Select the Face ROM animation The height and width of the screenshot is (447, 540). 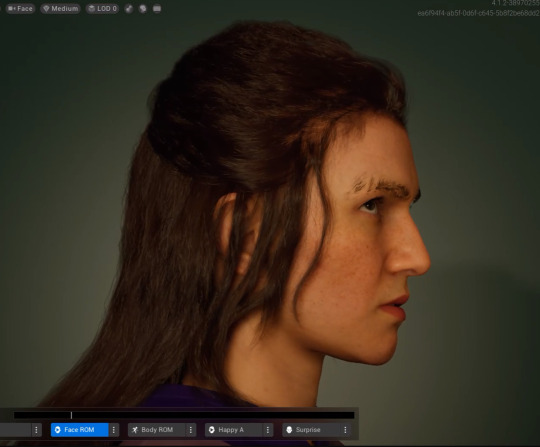point(80,430)
